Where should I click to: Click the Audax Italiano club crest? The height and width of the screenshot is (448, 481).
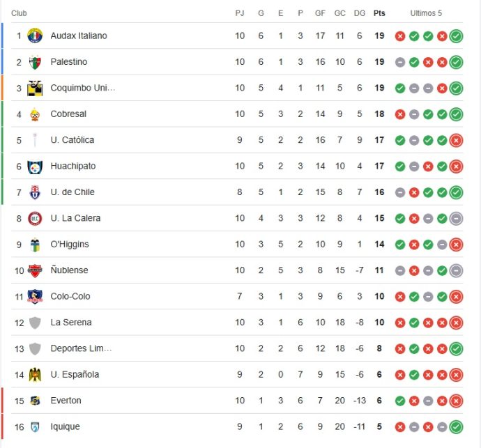(35, 36)
